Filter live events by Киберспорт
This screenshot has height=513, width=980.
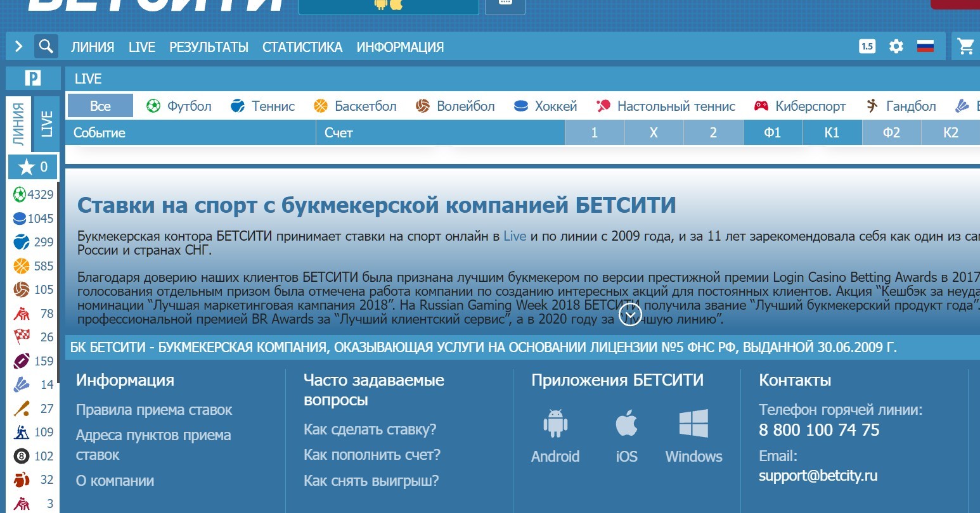tap(800, 106)
